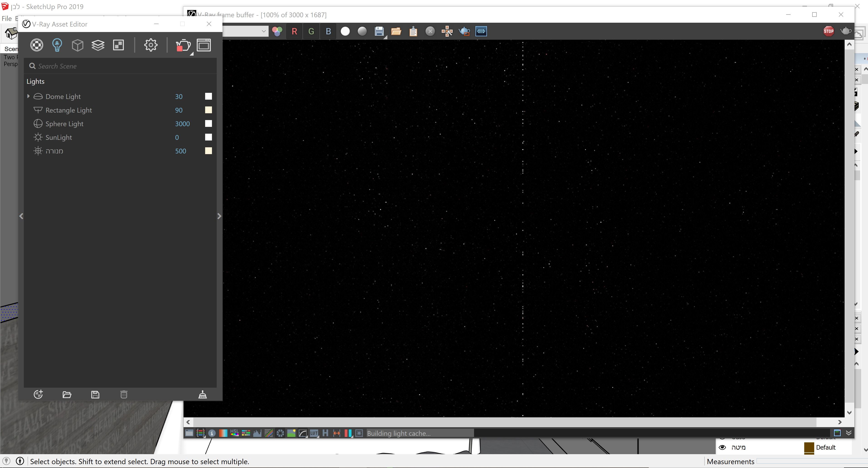The width and height of the screenshot is (868, 468).
Task: Open the Textures tab checker icon
Action: tap(118, 45)
